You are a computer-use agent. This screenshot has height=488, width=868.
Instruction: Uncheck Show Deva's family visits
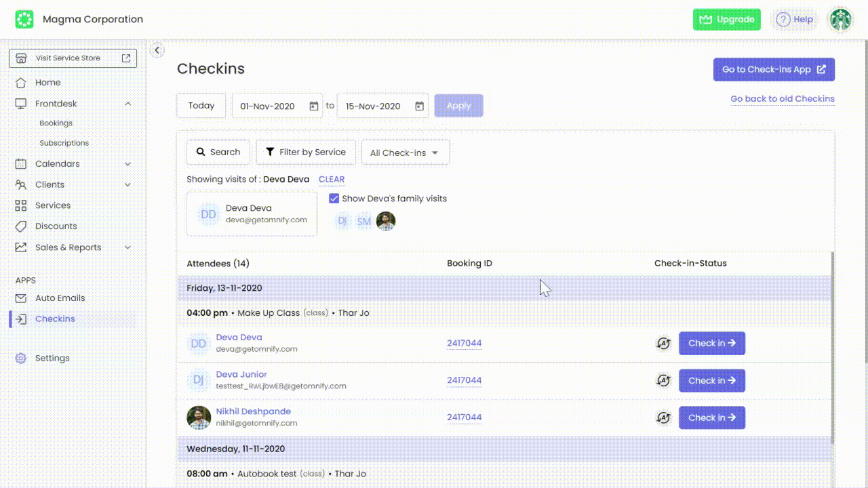click(334, 199)
